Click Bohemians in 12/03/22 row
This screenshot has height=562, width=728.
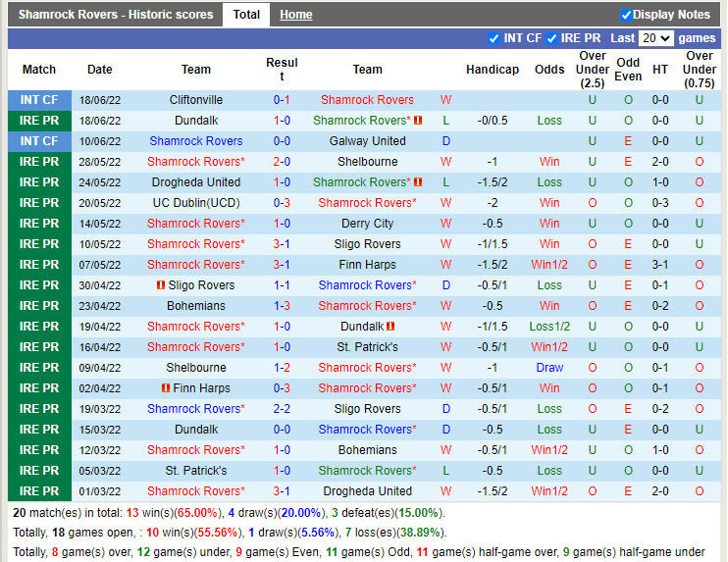pos(367,450)
